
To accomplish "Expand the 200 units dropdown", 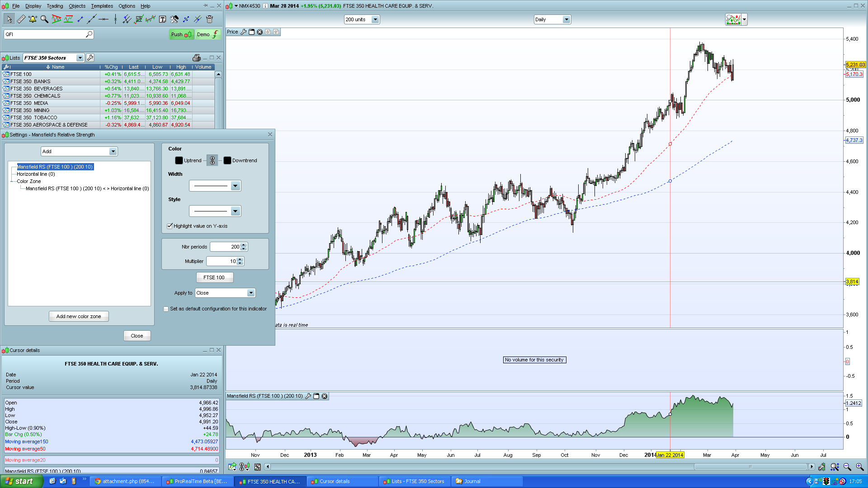I will (375, 19).
